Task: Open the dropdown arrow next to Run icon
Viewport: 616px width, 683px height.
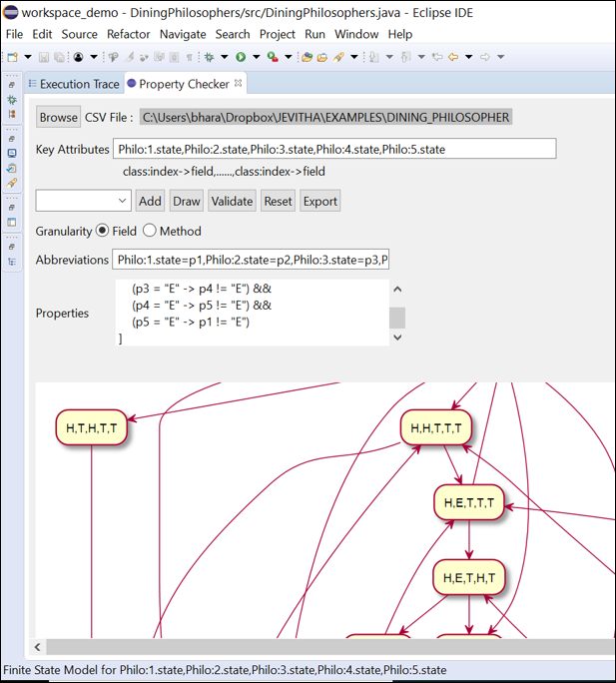Action: tap(255, 57)
